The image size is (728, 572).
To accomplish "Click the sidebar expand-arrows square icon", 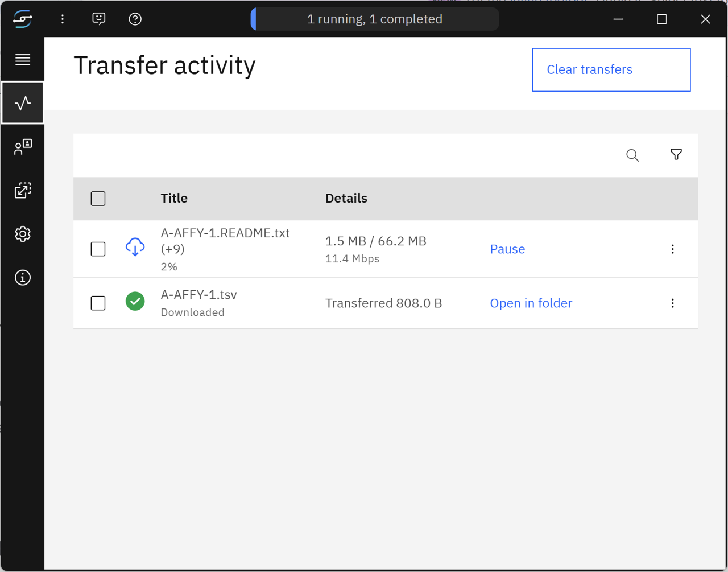I will [x=23, y=190].
